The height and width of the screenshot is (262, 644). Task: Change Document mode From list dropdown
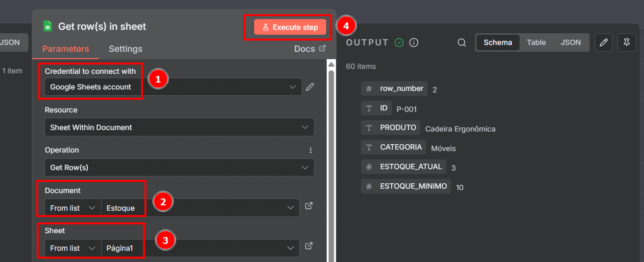[72, 208]
